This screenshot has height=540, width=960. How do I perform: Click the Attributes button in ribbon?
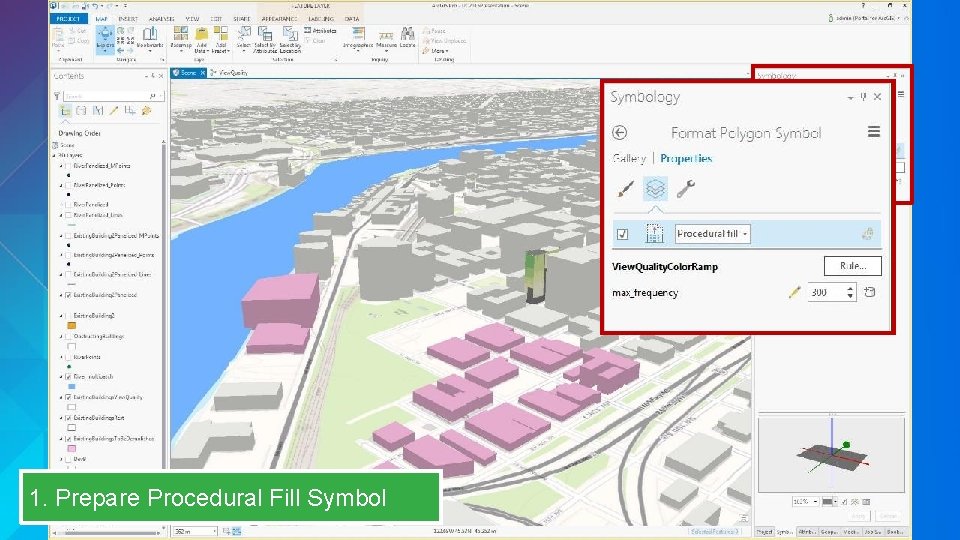[320, 30]
